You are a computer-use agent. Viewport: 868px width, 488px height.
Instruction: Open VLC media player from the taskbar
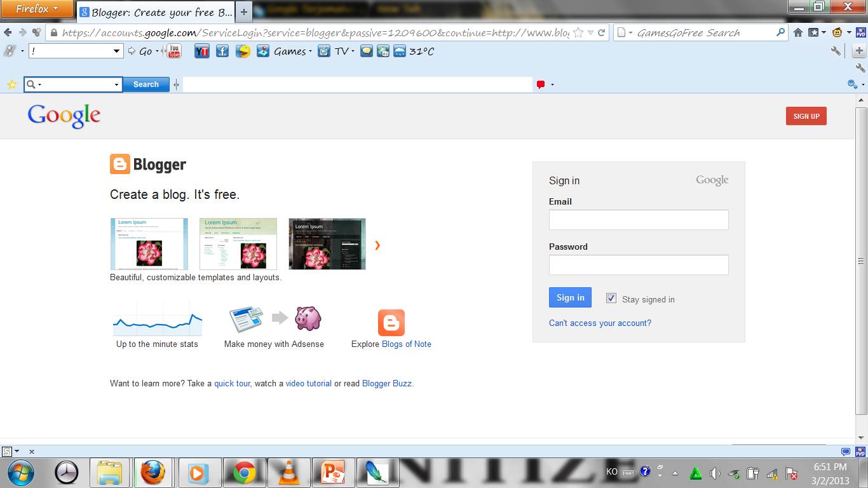pos(289,473)
